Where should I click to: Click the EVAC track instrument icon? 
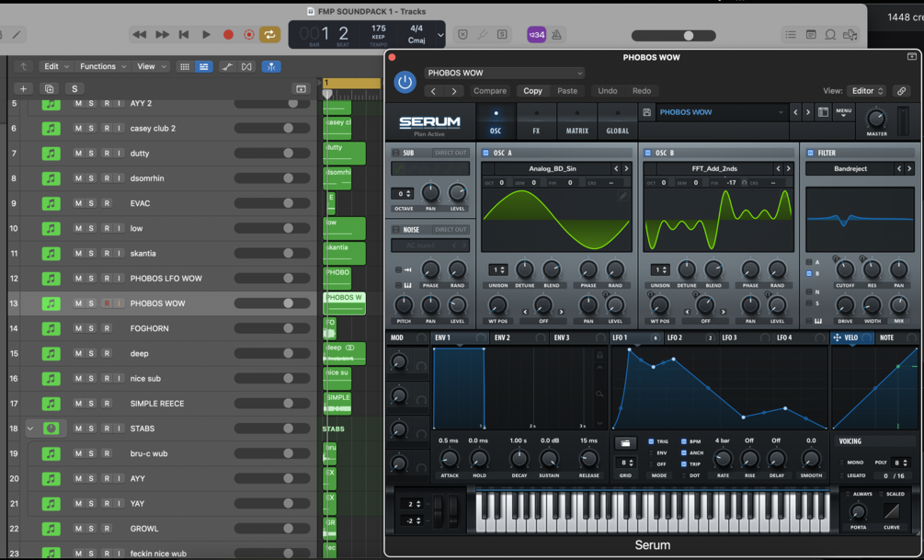[x=51, y=203]
